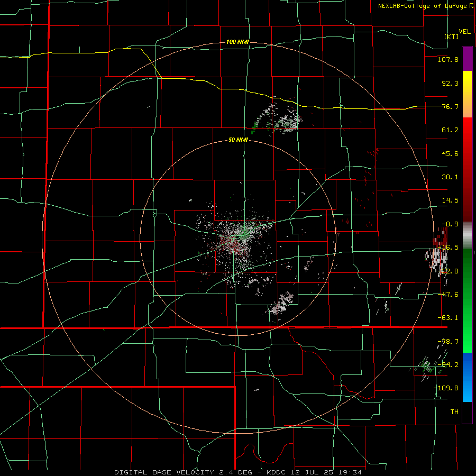Select the 107.8 velocity scale value
This screenshot has height=476, width=476.
pyautogui.click(x=448, y=59)
